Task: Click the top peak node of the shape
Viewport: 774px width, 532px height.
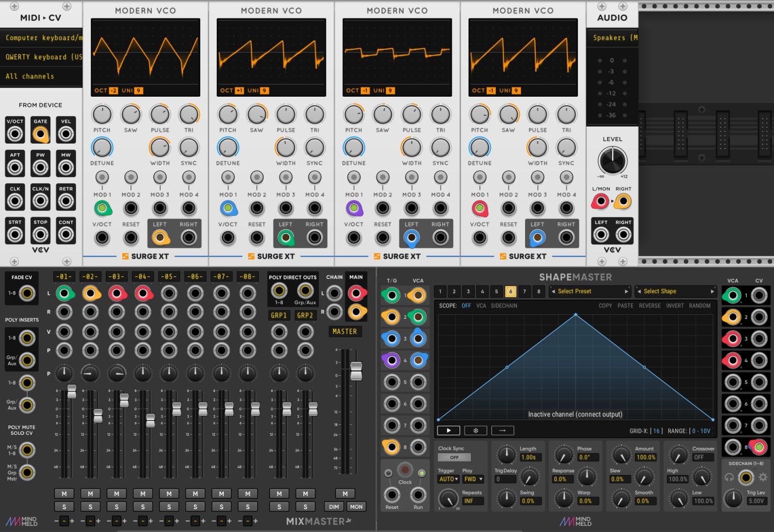Action: 575,315
